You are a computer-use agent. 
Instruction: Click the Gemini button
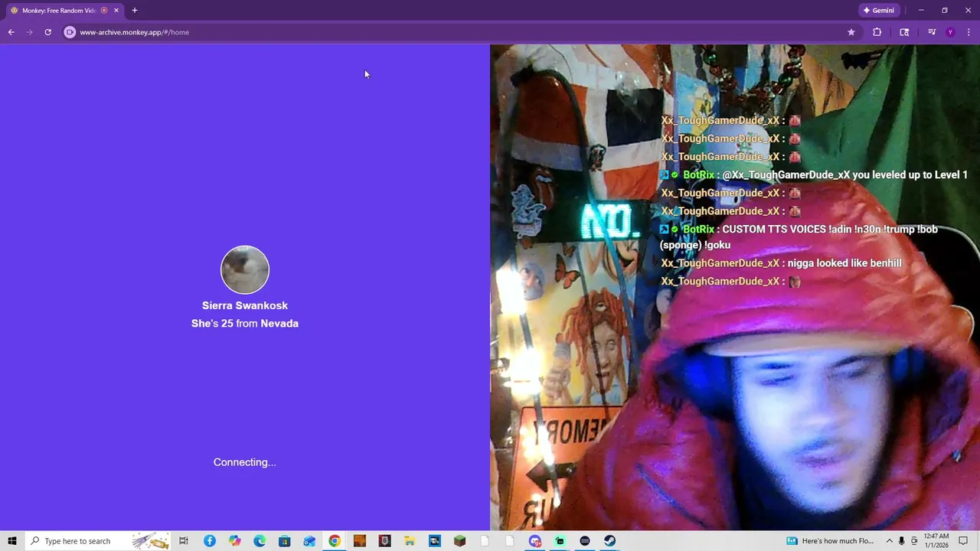(878, 10)
